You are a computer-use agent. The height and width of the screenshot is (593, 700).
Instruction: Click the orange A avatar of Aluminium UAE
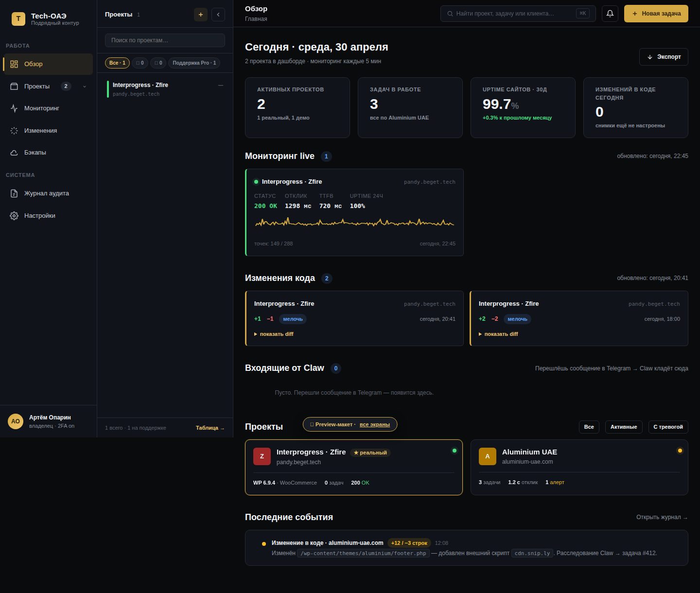[x=488, y=456]
